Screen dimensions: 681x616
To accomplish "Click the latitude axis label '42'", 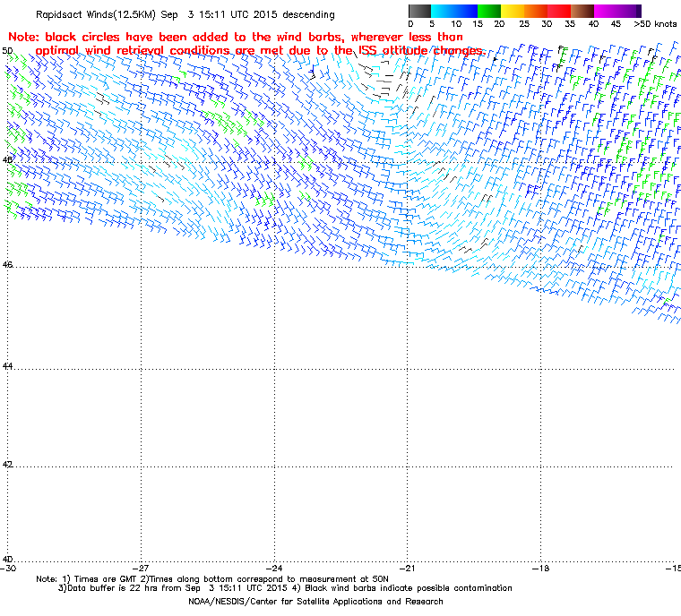I will coord(6,465).
